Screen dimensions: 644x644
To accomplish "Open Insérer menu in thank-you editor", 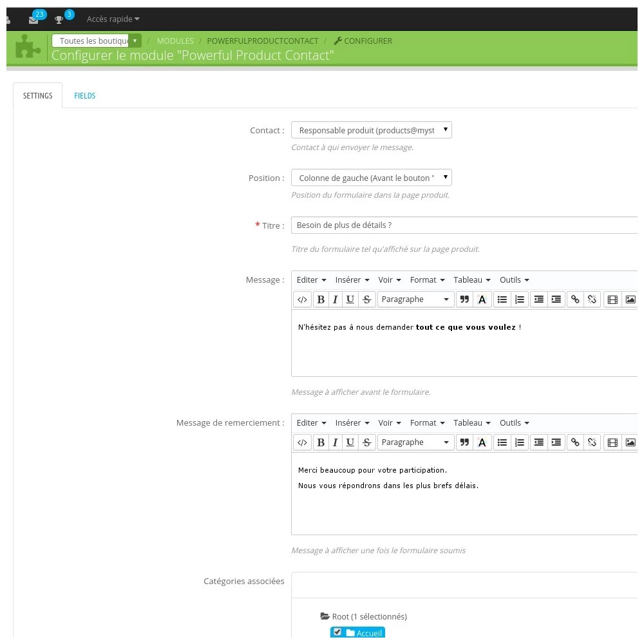I will [x=352, y=422].
